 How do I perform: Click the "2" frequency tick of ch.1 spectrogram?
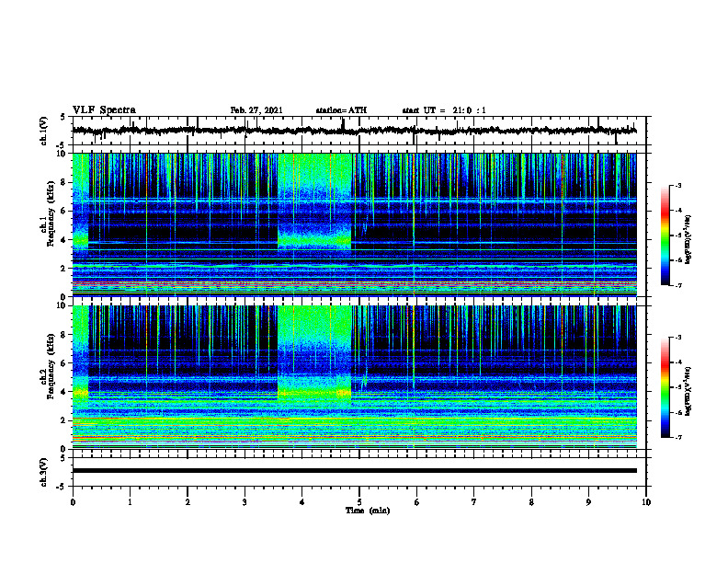point(65,269)
